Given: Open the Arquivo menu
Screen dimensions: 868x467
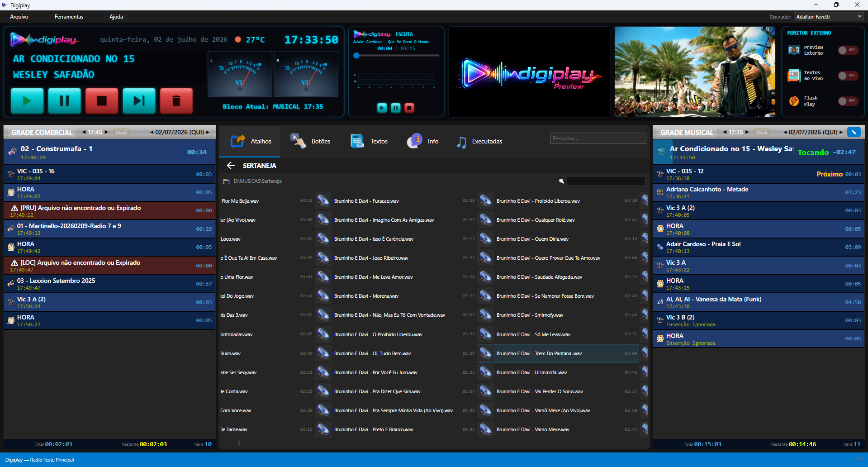Looking at the screenshot, I should (19, 17).
